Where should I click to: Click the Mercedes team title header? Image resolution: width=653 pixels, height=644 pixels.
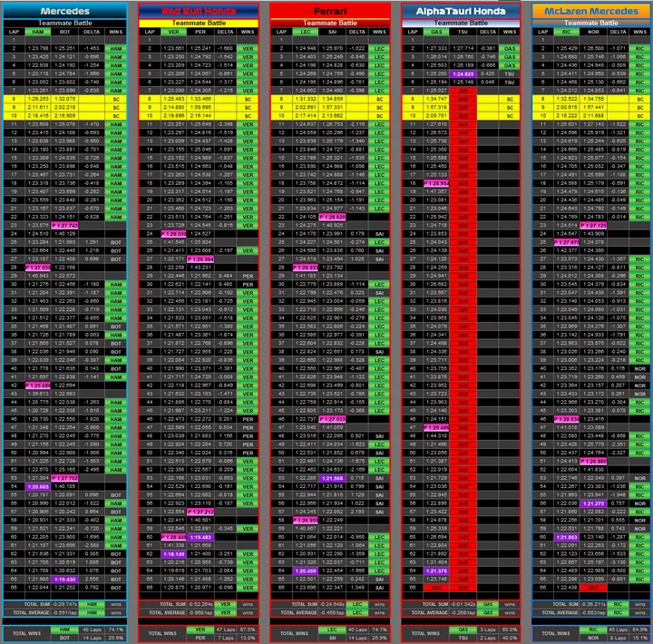pyautogui.click(x=65, y=11)
